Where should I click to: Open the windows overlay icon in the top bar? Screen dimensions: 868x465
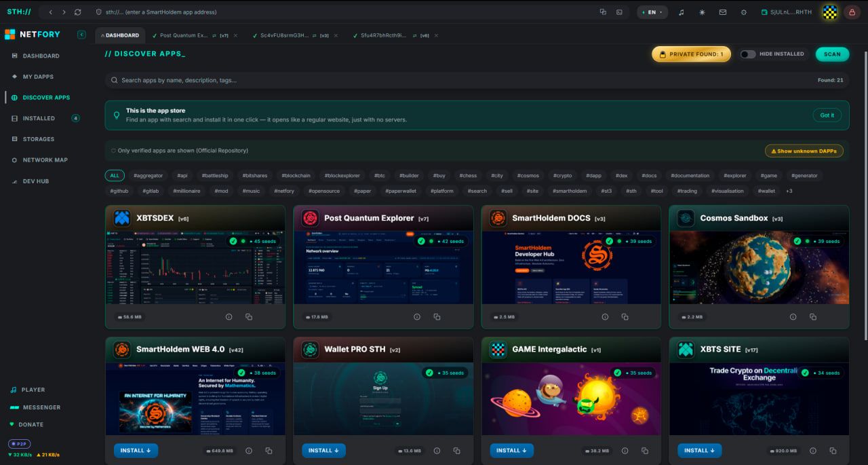pyautogui.click(x=603, y=12)
